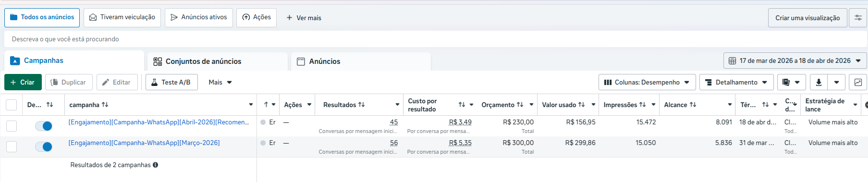The height and width of the screenshot is (182, 868).
Task: Click the up-arrow sort icon in veiculação column
Action: [x=266, y=105]
